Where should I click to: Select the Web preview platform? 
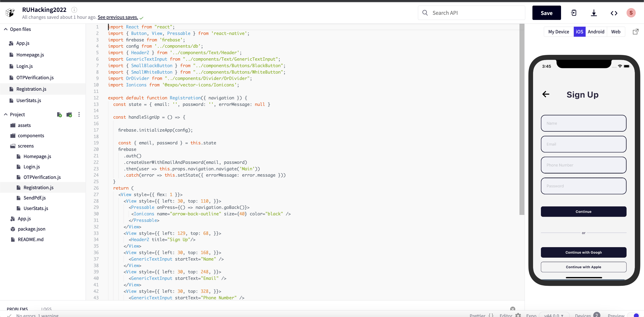[616, 32]
